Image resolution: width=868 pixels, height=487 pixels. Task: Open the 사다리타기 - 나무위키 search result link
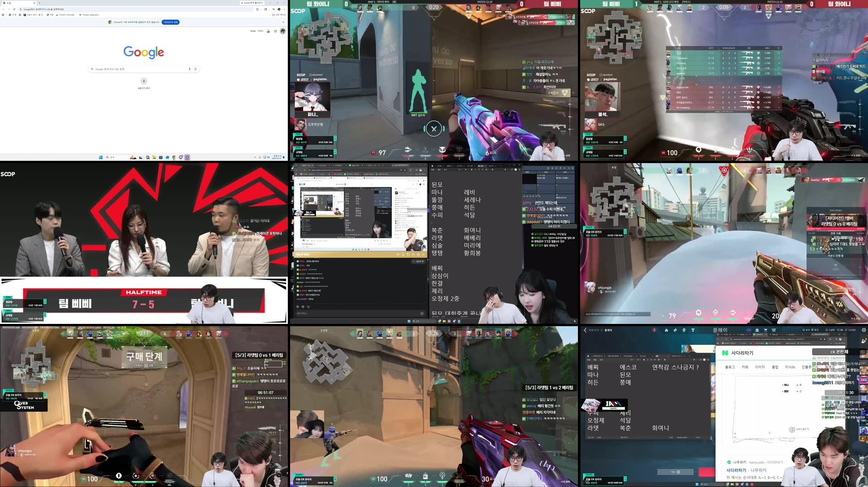point(746,470)
